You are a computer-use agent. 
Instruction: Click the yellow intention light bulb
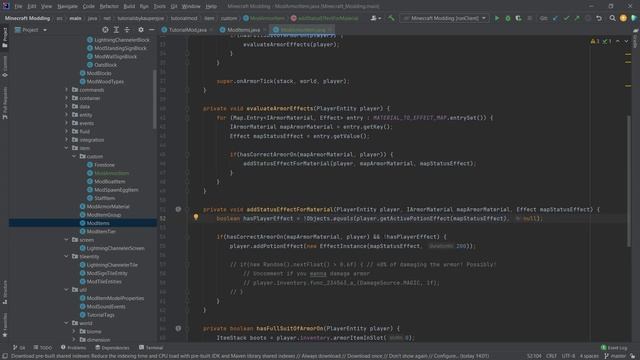pos(196,218)
